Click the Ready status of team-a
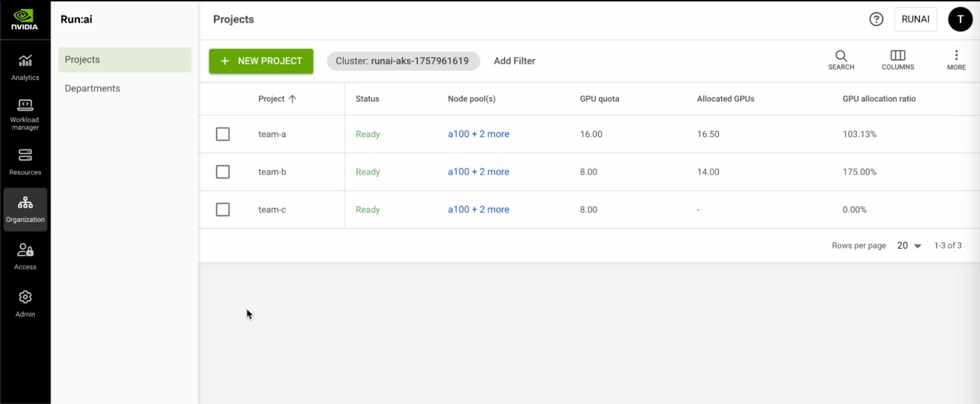This screenshot has width=980, height=404. pos(368,134)
